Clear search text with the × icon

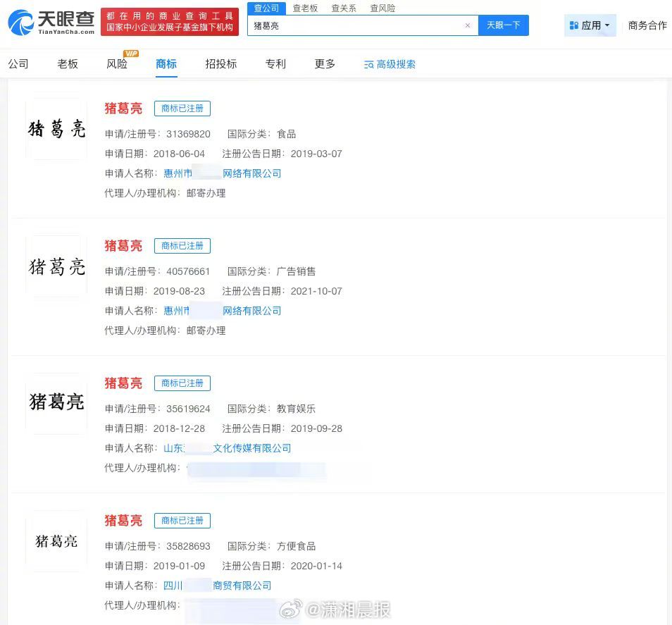click(467, 25)
